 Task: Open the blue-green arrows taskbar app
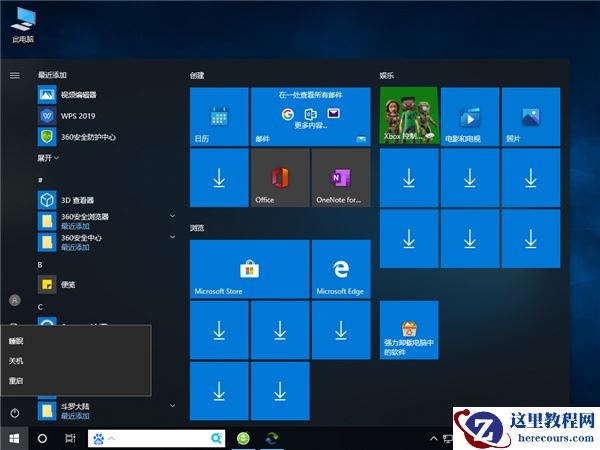pos(272,439)
